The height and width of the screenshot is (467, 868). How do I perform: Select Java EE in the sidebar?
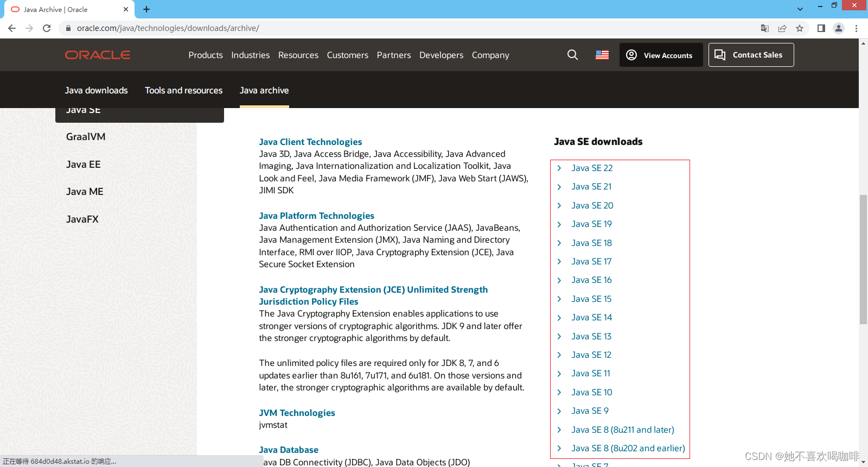point(84,165)
